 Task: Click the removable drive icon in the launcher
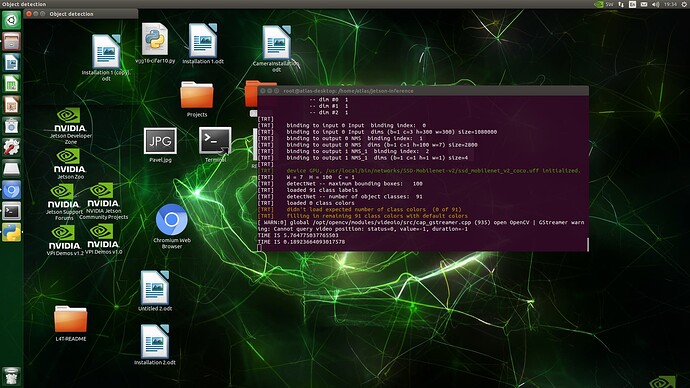point(11,168)
